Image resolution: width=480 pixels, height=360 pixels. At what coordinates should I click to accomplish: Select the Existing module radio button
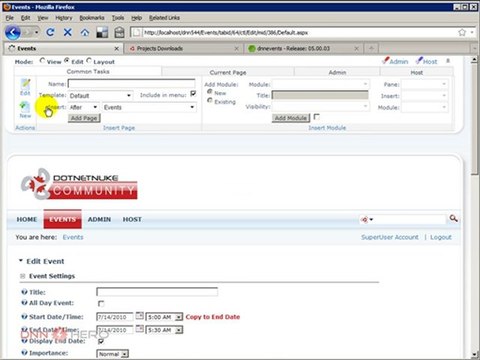coord(210,100)
